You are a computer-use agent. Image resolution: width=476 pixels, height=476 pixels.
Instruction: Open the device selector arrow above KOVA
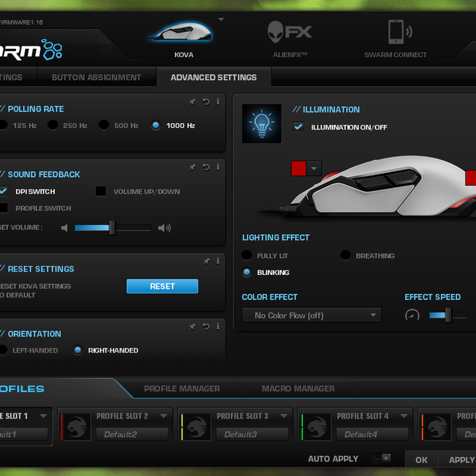[x=221, y=19]
